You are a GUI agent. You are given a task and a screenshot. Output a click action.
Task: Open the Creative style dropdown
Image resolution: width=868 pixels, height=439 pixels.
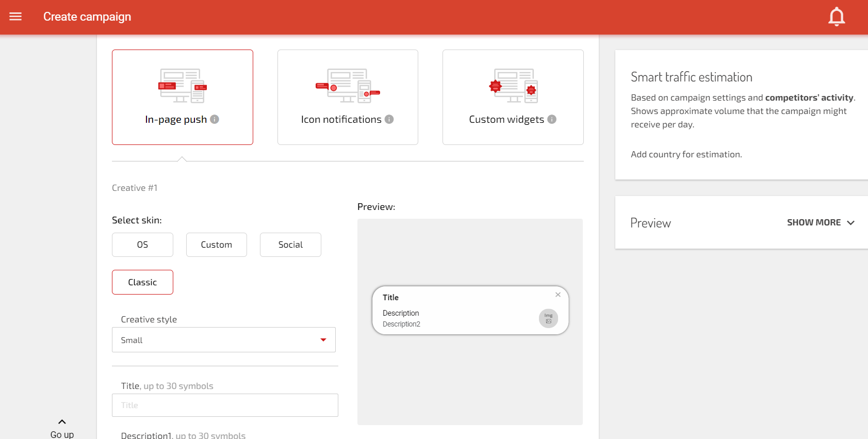[x=223, y=340]
